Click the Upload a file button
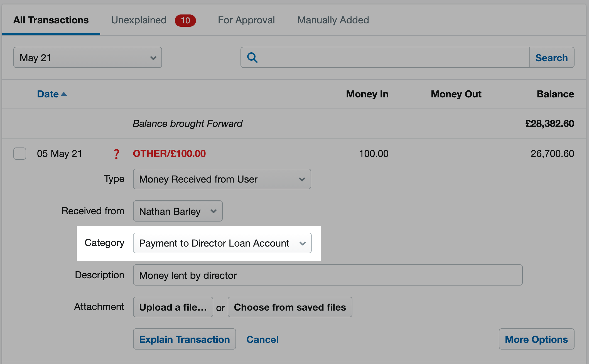The image size is (589, 364). pyautogui.click(x=173, y=307)
